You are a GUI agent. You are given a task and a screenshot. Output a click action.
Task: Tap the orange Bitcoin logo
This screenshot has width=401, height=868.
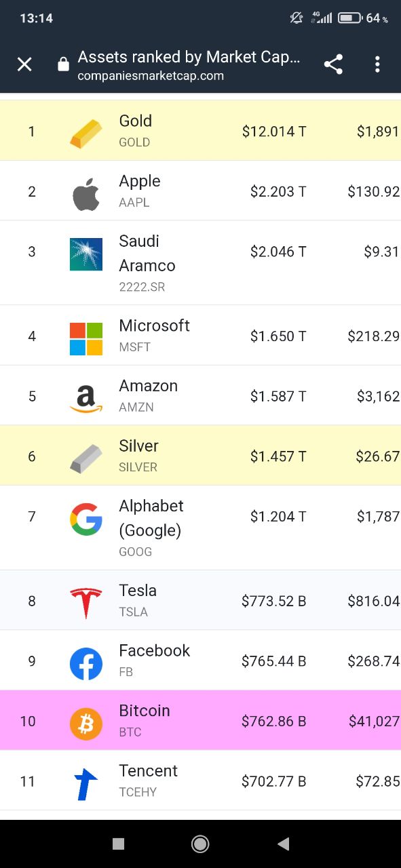(x=86, y=724)
